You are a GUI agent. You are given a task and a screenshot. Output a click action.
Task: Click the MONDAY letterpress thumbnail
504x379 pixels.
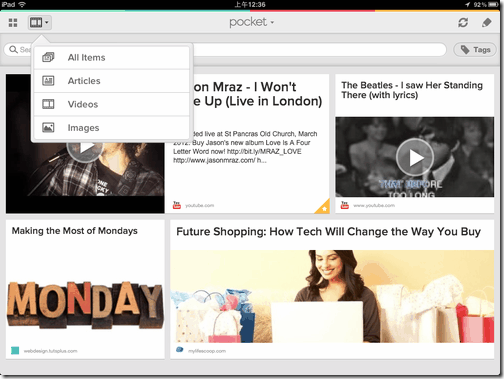coord(85,305)
